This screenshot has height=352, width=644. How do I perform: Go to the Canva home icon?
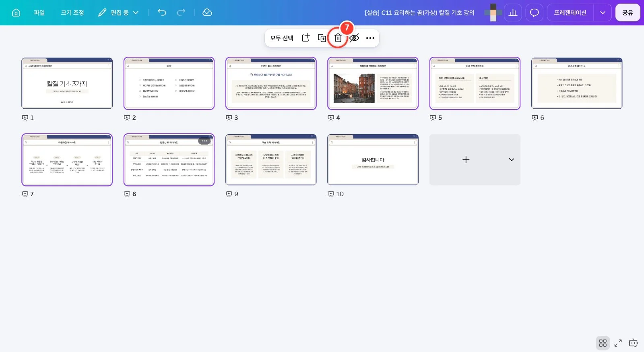tap(16, 12)
